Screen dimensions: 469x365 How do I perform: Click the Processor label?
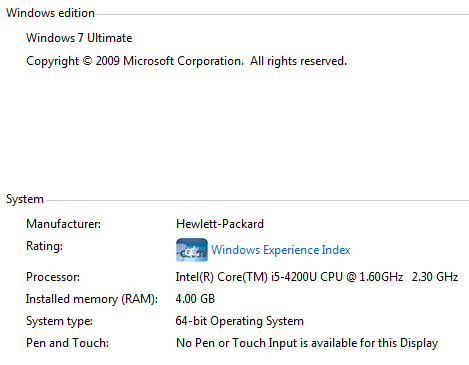tap(53, 277)
